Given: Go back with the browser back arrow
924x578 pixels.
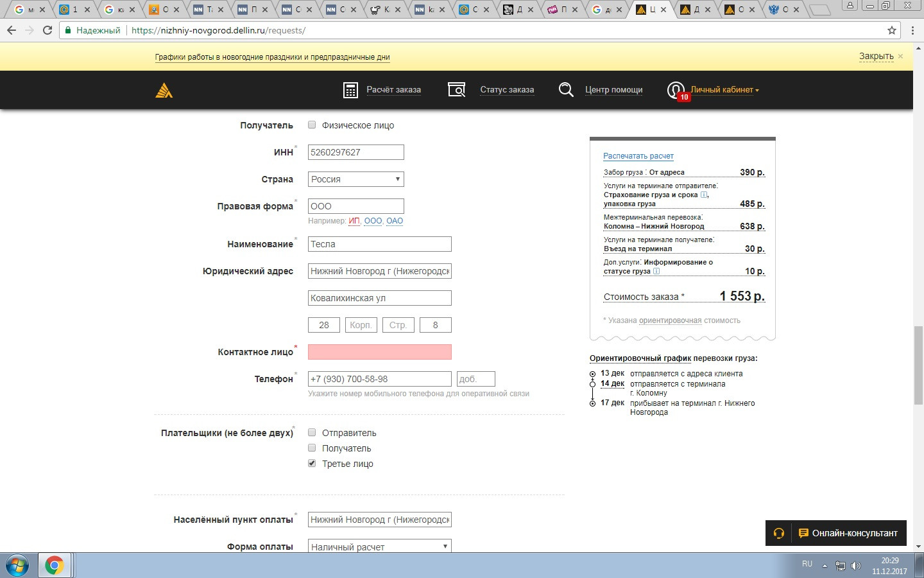Looking at the screenshot, I should coord(12,30).
